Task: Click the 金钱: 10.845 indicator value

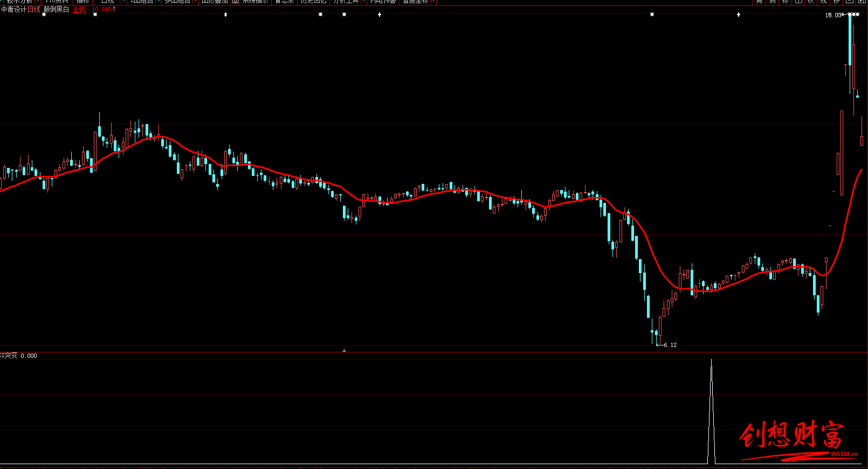Action: [x=94, y=10]
